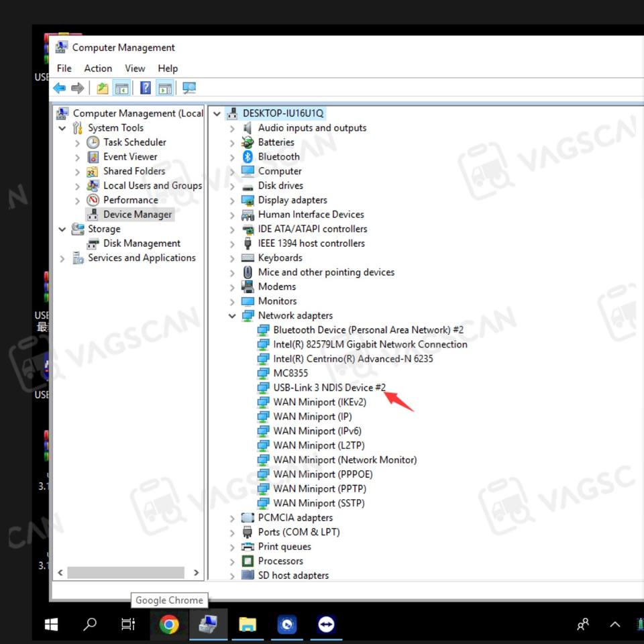Screen dimensions: 644x644
Task: Select Intel(R) Centrino(R) Advanced-N 6235 adapter
Action: [x=353, y=359]
